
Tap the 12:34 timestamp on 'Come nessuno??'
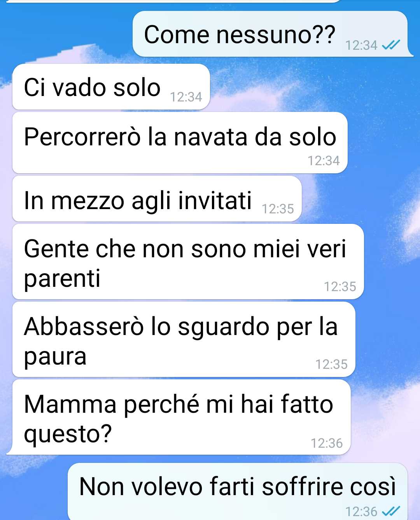point(361,45)
